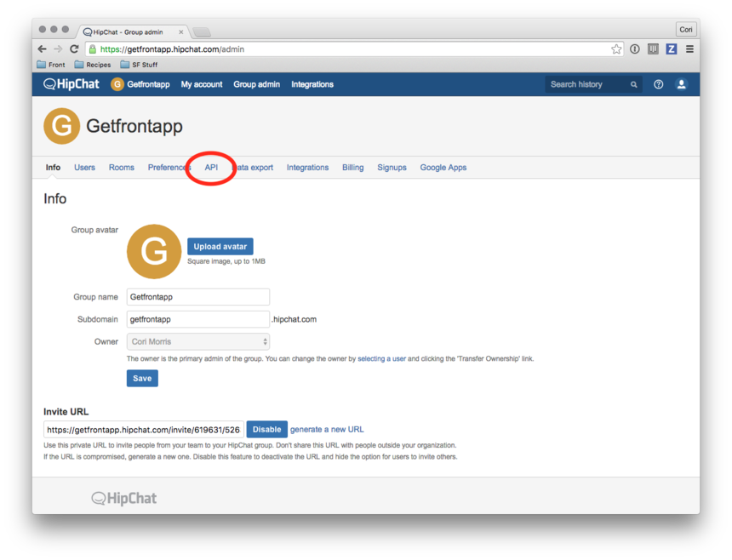This screenshot has height=560, width=732.
Task: Click the Group name input field
Action: pyautogui.click(x=198, y=297)
